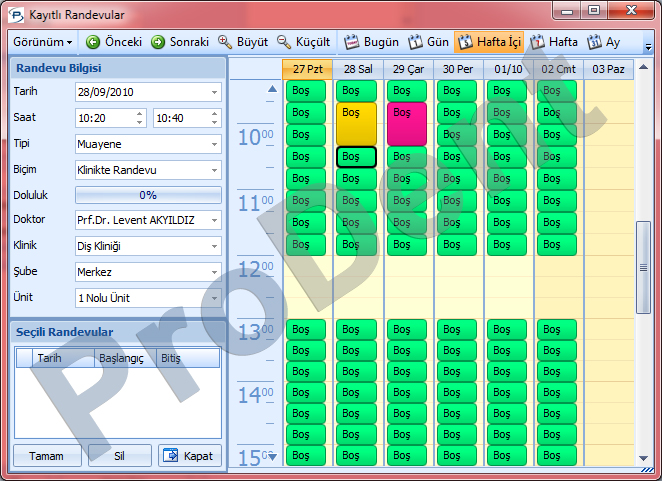
Task: Click the Küçült text label
Action: pos(313,42)
